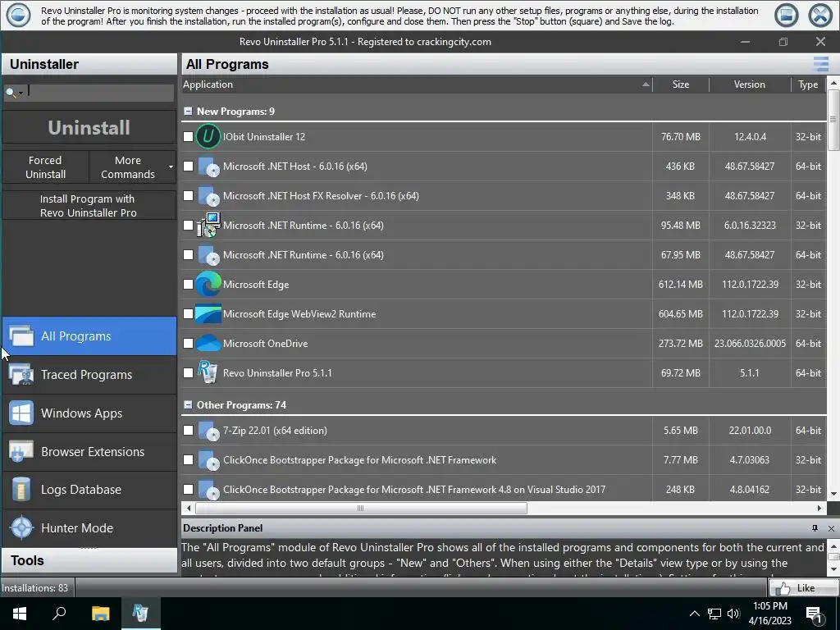This screenshot has height=630, width=840.
Task: Click the view options hamburger icon
Action: point(820,64)
